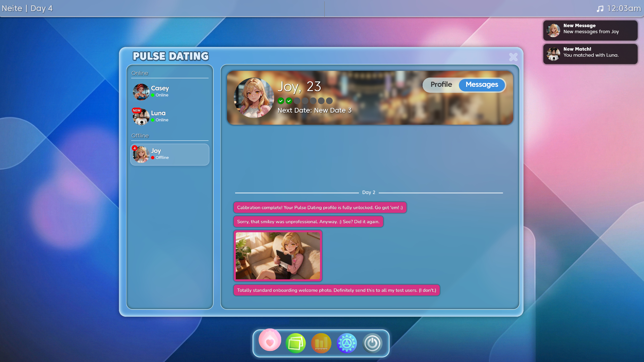This screenshot has height=362, width=644.
Task: Click the power button dock icon
Action: tap(372, 343)
